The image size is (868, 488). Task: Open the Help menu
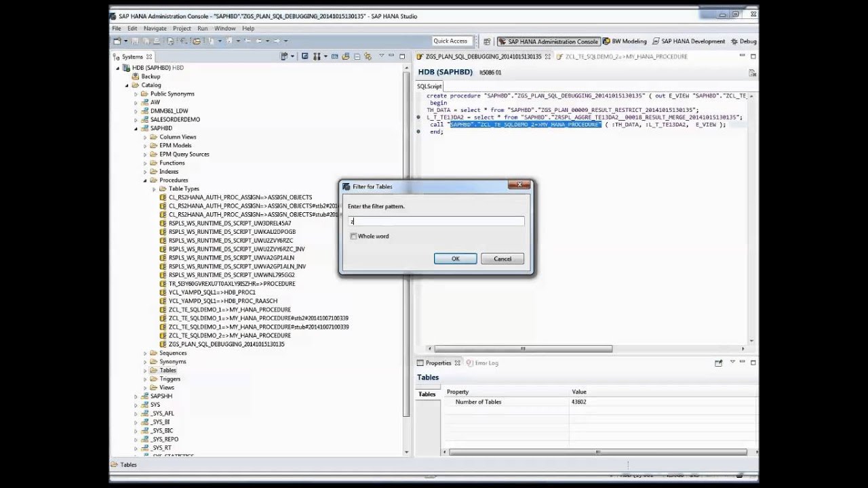click(248, 28)
